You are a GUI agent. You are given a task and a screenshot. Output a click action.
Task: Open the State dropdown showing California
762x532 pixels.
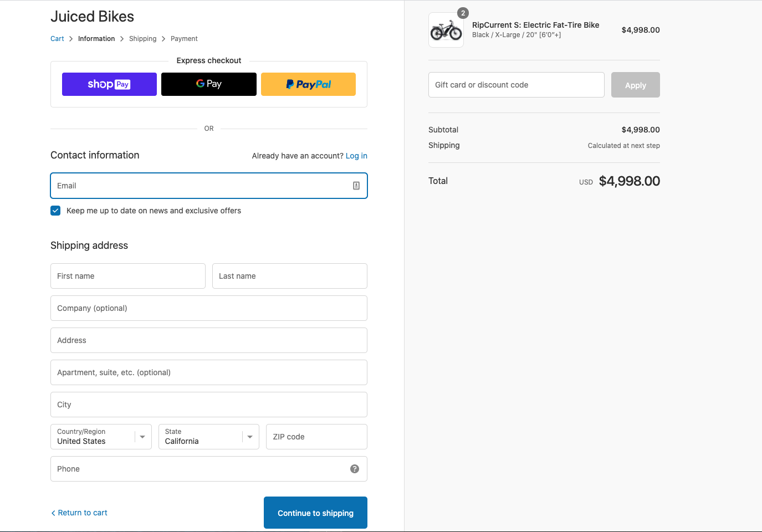(x=209, y=437)
